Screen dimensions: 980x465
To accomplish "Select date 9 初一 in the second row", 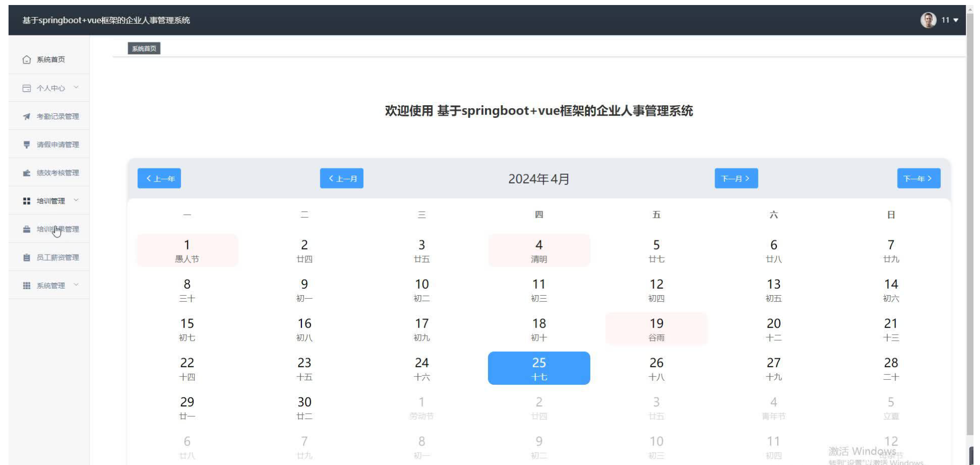I will (304, 290).
